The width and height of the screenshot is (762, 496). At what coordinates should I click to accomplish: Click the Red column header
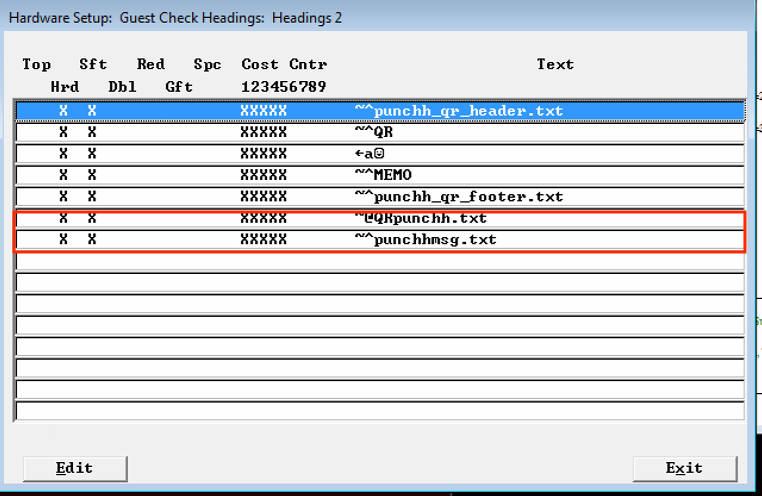(x=151, y=64)
